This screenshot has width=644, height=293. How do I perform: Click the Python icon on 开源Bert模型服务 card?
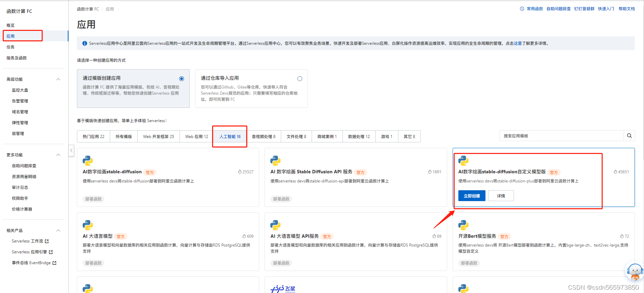click(463, 225)
